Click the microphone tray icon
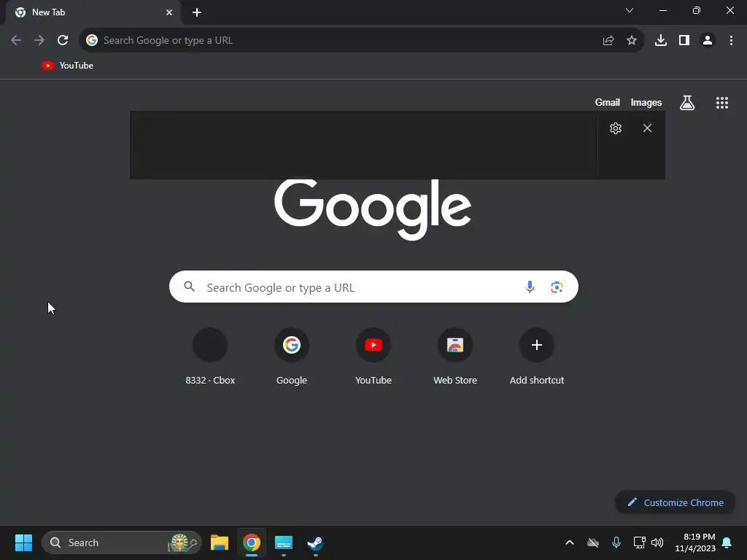The image size is (747, 560). tap(616, 542)
